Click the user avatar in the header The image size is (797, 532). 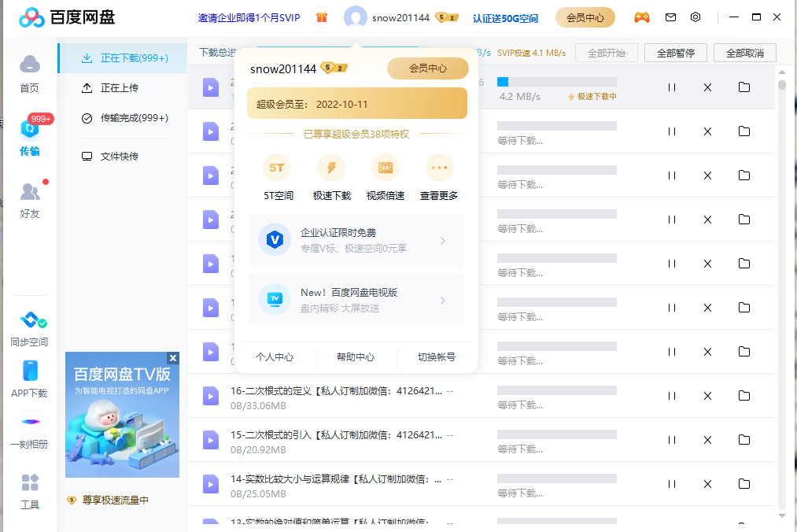click(356, 17)
